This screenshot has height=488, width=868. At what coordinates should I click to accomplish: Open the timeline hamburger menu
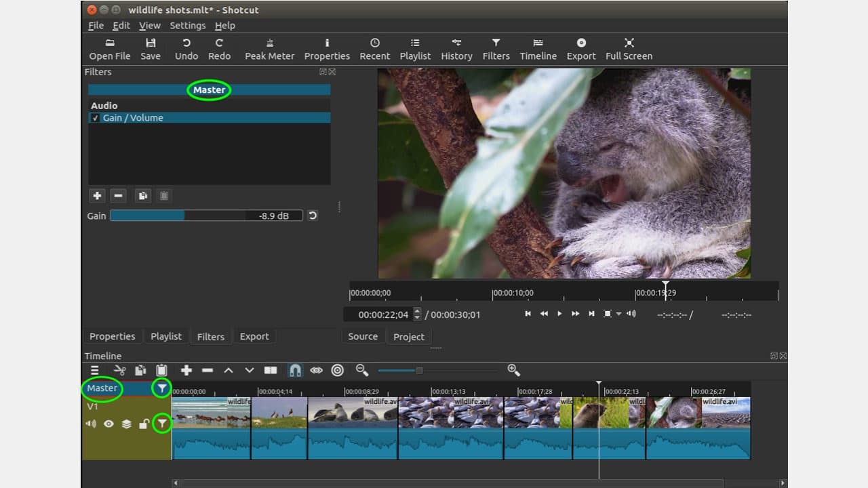pyautogui.click(x=95, y=370)
